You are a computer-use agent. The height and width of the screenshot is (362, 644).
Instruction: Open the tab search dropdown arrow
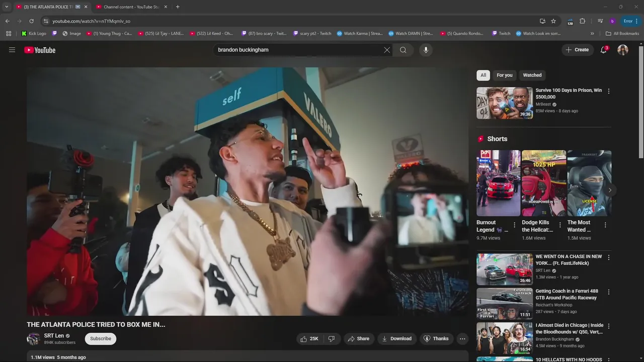click(7, 7)
